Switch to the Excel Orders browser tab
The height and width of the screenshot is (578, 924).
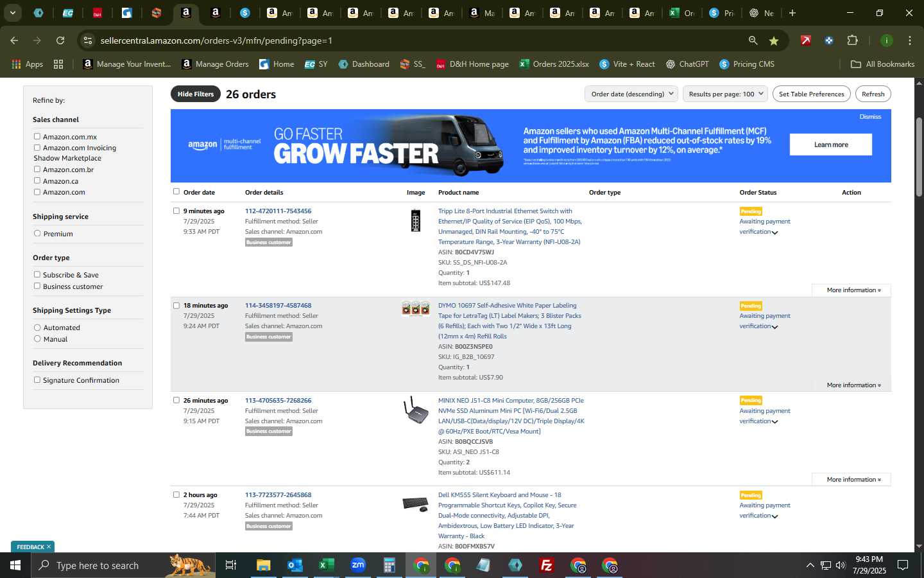pos(681,13)
